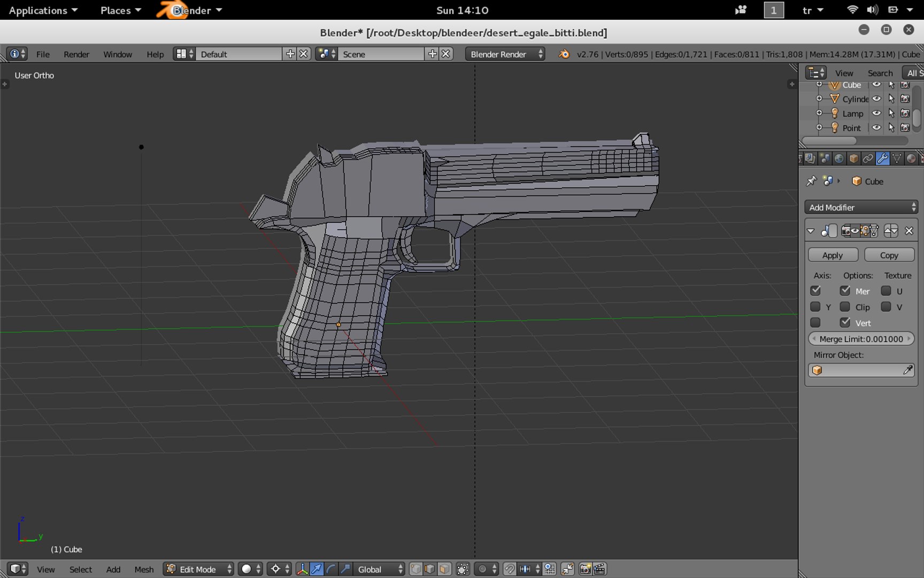Screen dimensions: 924x578
Task: Open the pivot point dropdown
Action: click(x=280, y=569)
